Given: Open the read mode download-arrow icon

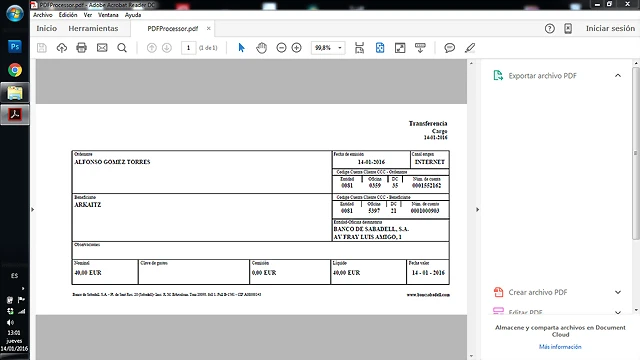Looking at the screenshot, I should click(x=420, y=48).
